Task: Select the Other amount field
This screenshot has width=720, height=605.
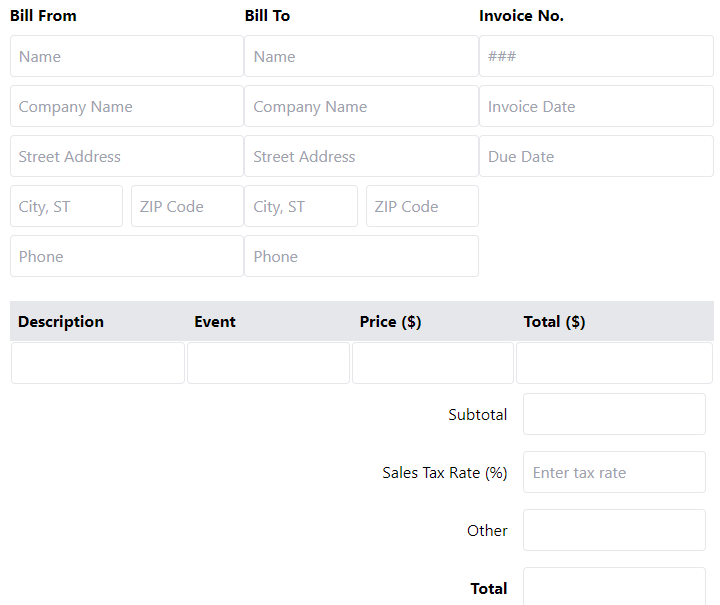Action: (614, 530)
